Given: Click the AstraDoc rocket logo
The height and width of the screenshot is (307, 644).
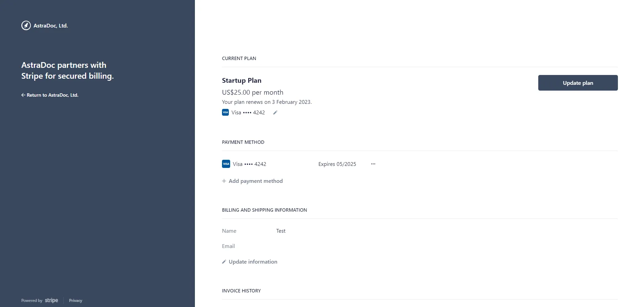Looking at the screenshot, I should click(x=26, y=25).
